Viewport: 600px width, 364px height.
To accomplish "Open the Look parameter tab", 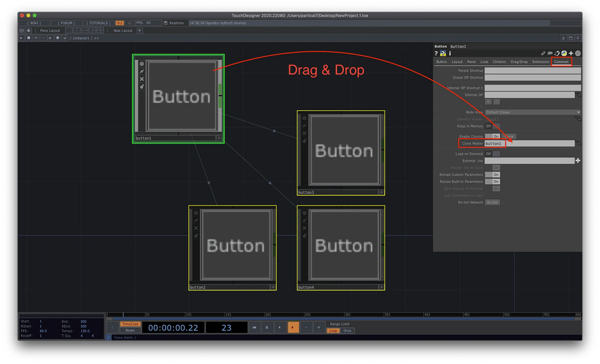I will [x=484, y=62].
